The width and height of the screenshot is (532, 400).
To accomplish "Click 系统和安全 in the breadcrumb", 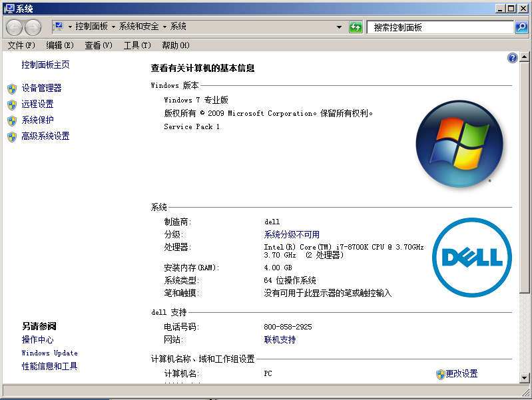I will tap(138, 27).
